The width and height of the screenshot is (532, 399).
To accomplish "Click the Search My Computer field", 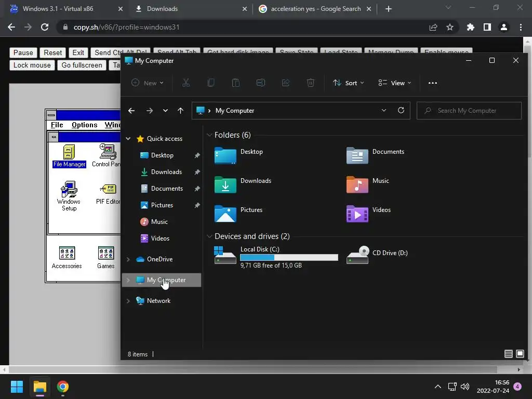I will click(x=469, y=111).
